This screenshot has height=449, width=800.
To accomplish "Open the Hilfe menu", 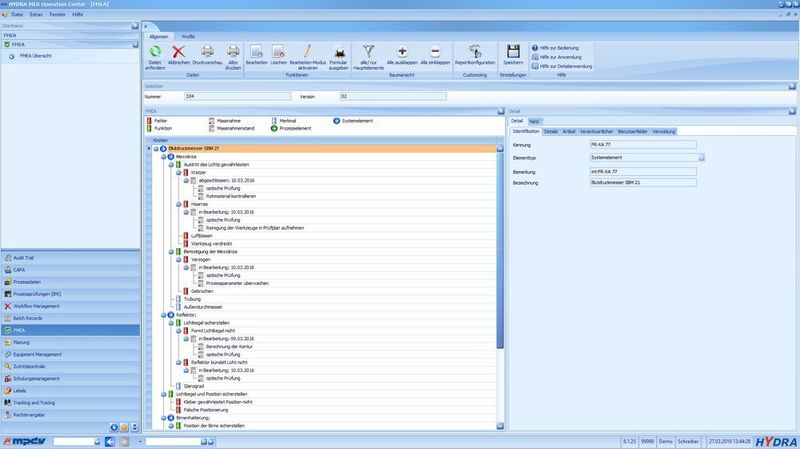I will tap(78, 14).
